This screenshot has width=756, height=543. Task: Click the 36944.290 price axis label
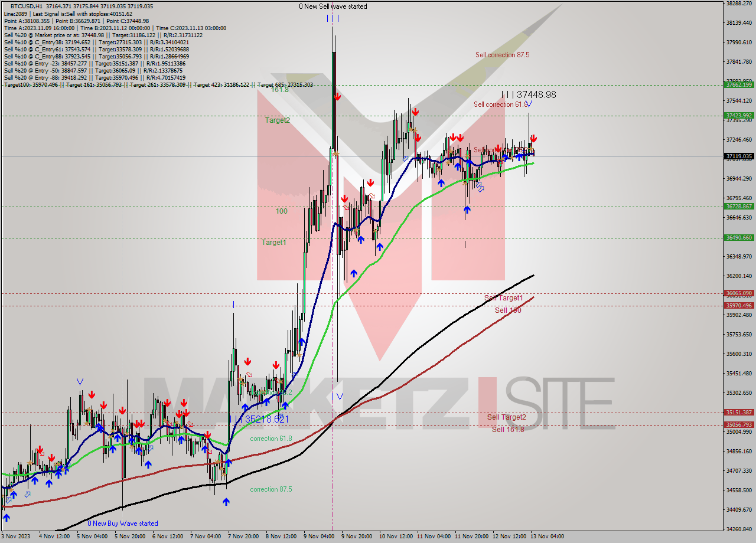coord(739,178)
